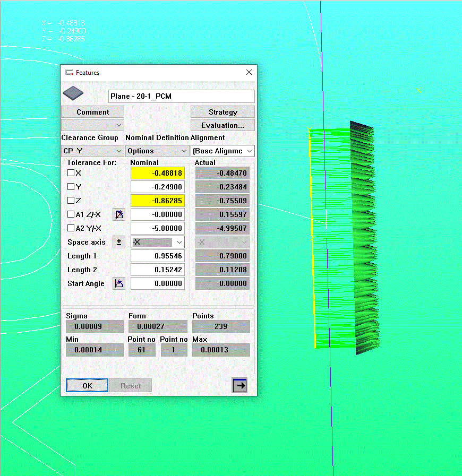Check the Z tolerance checkbox
This screenshot has height=476, width=462.
[x=71, y=201]
